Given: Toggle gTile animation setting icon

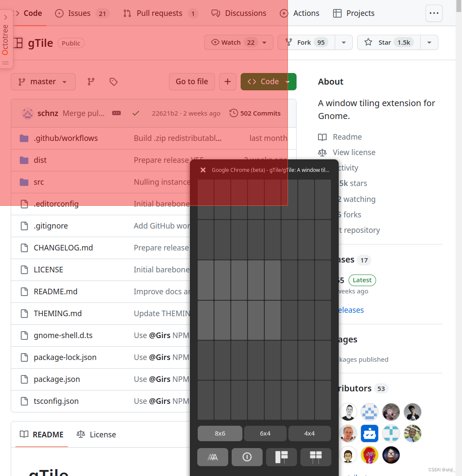Looking at the screenshot, I should click(213, 457).
